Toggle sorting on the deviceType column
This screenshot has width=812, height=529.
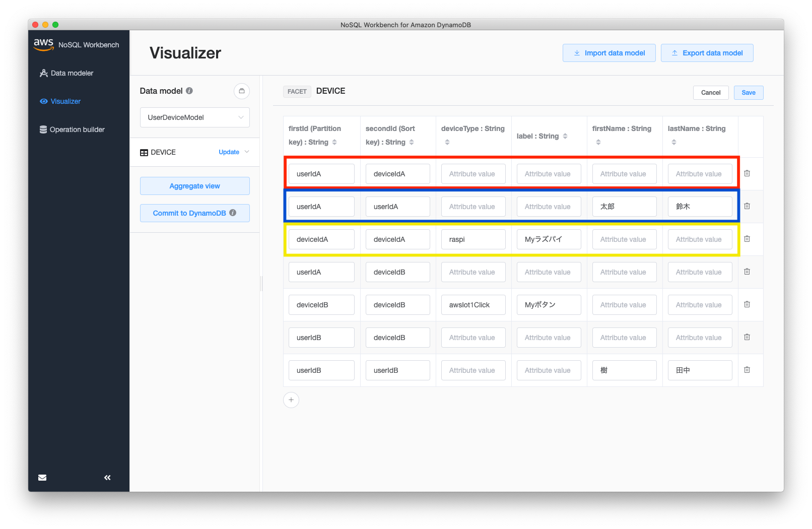447,142
